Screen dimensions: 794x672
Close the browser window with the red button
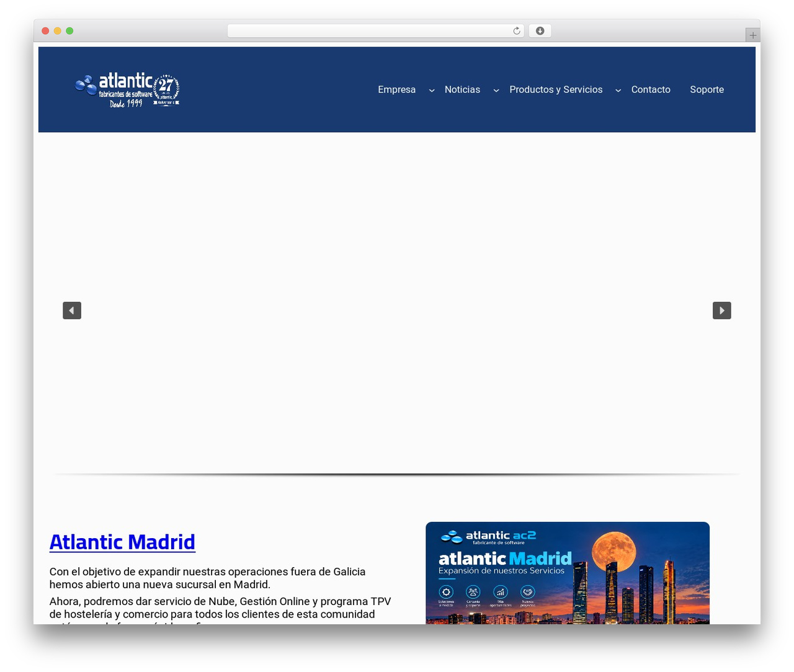click(x=45, y=31)
